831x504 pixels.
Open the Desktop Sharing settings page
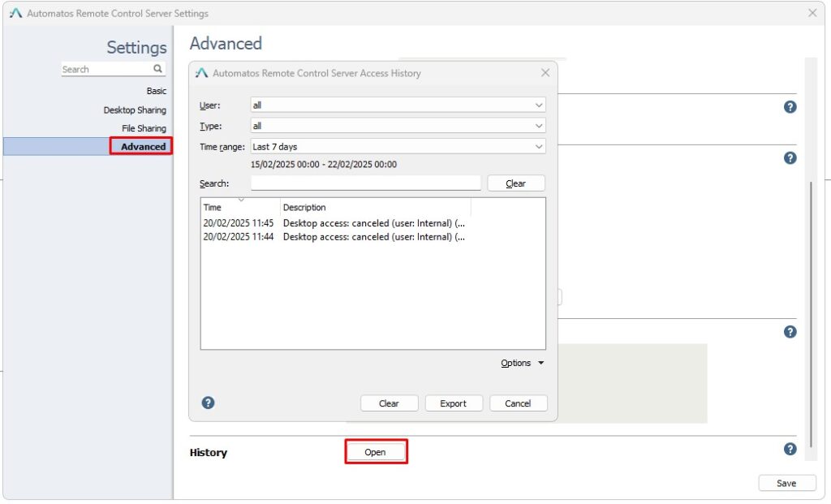pos(135,110)
